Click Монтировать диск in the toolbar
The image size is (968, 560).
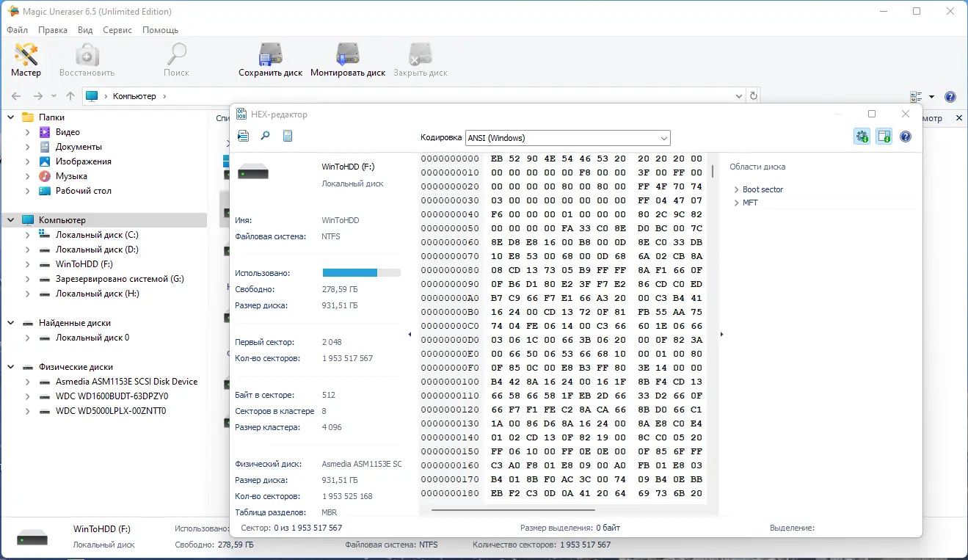(x=348, y=59)
